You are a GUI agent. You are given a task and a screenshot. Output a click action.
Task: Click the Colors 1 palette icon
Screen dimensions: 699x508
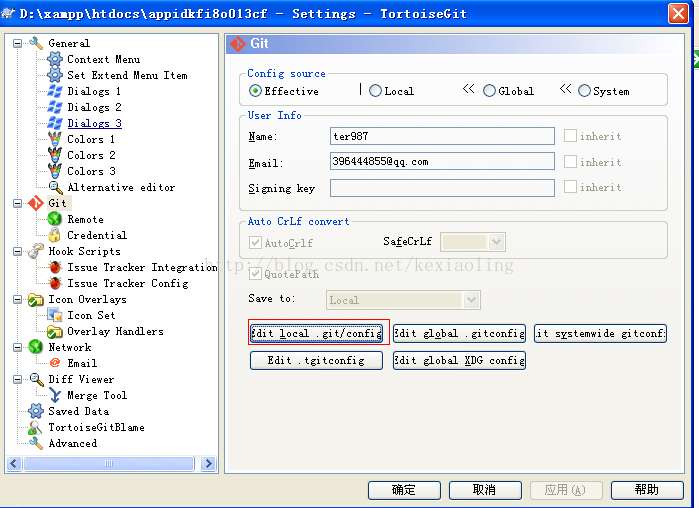[x=55, y=139]
